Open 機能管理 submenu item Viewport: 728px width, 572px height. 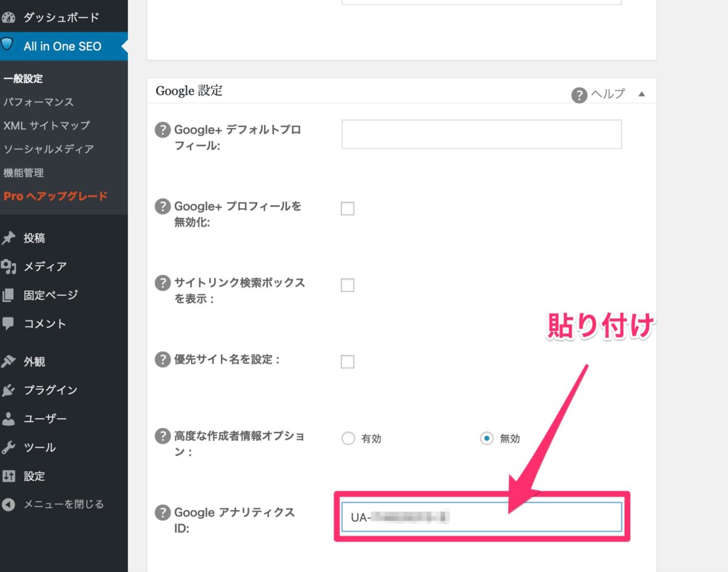click(x=24, y=173)
